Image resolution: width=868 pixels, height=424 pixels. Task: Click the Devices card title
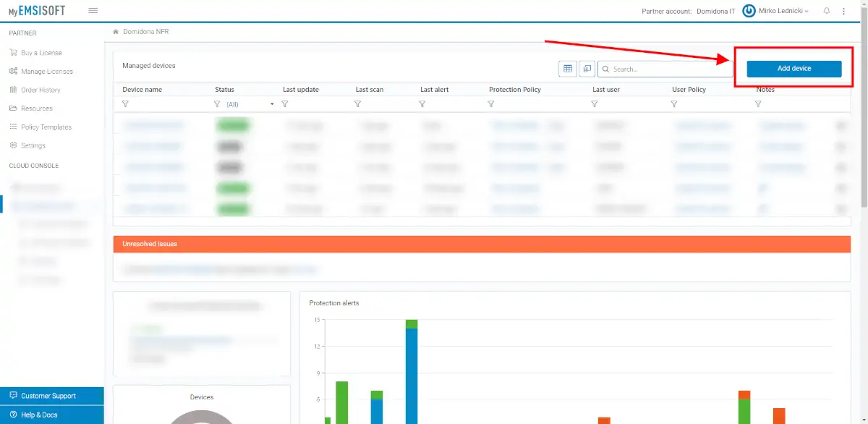click(x=202, y=397)
